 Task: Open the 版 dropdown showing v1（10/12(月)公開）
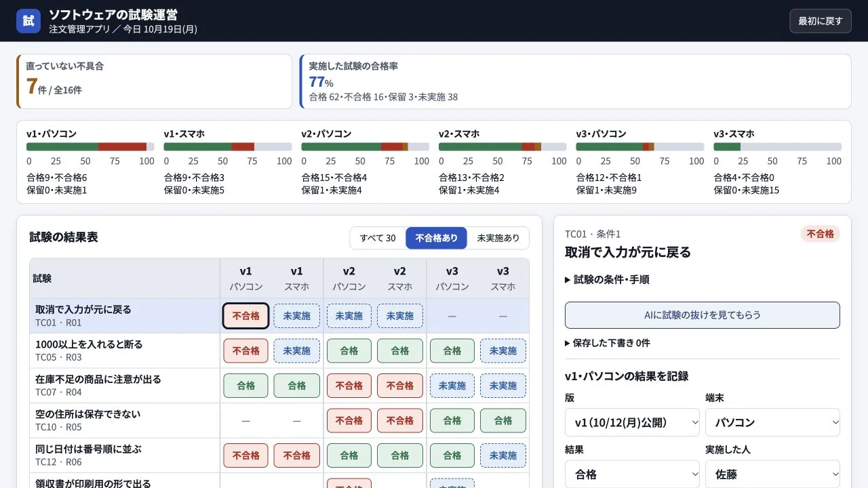click(632, 422)
